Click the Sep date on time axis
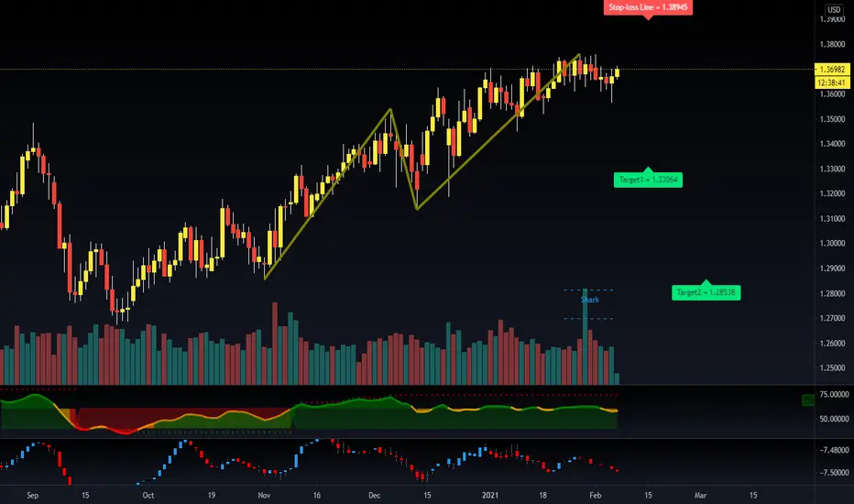The height and width of the screenshot is (504, 854). [x=33, y=495]
